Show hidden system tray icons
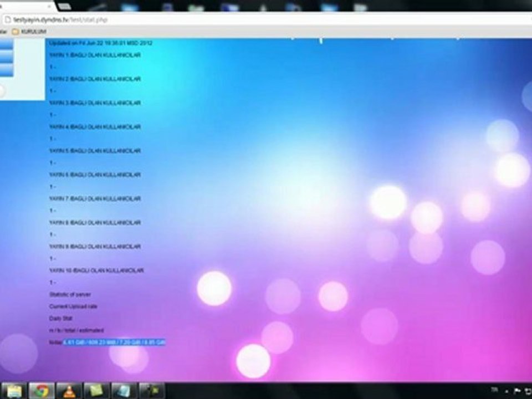532x399 pixels. point(507,392)
